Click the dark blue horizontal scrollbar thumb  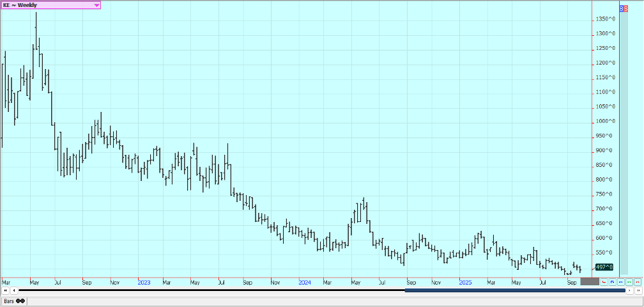[x=514, y=290]
